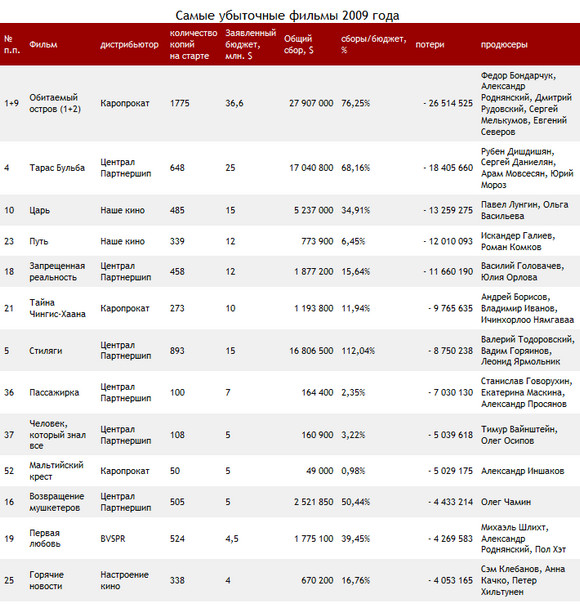Click the 'Стиляги' film title
Image resolution: width=580 pixels, height=604 pixels.
tap(45, 351)
